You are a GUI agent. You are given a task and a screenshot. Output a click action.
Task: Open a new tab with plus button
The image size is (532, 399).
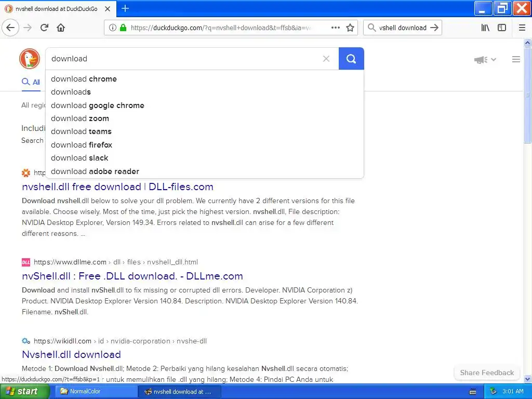point(125,8)
